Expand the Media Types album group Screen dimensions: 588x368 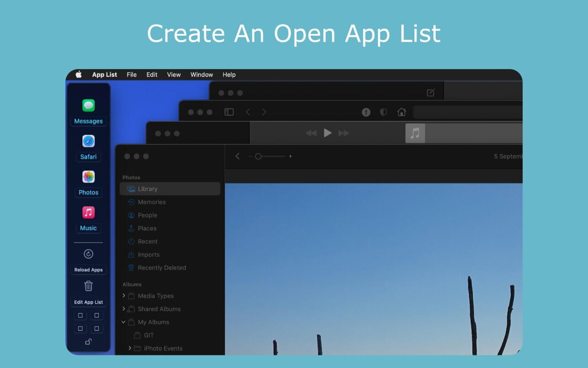(x=124, y=296)
